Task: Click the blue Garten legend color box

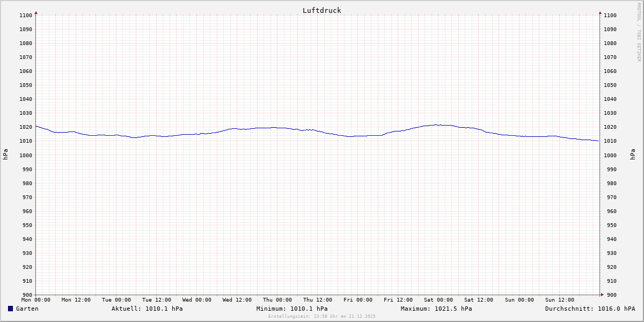Action: coord(10,309)
